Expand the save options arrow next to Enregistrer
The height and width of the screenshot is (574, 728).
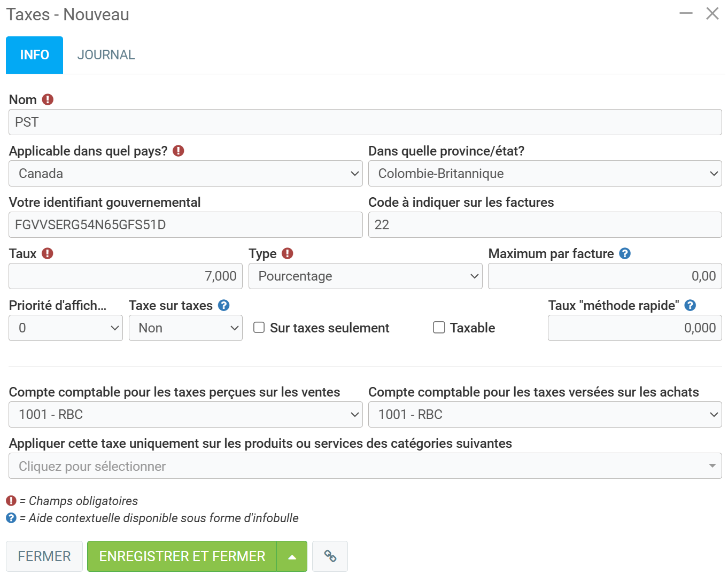[292, 556]
